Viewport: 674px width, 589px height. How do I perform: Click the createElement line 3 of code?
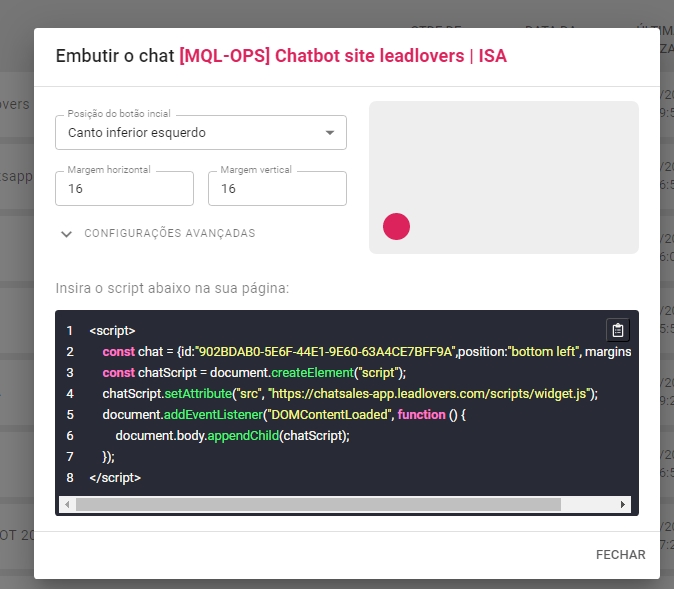point(254,373)
